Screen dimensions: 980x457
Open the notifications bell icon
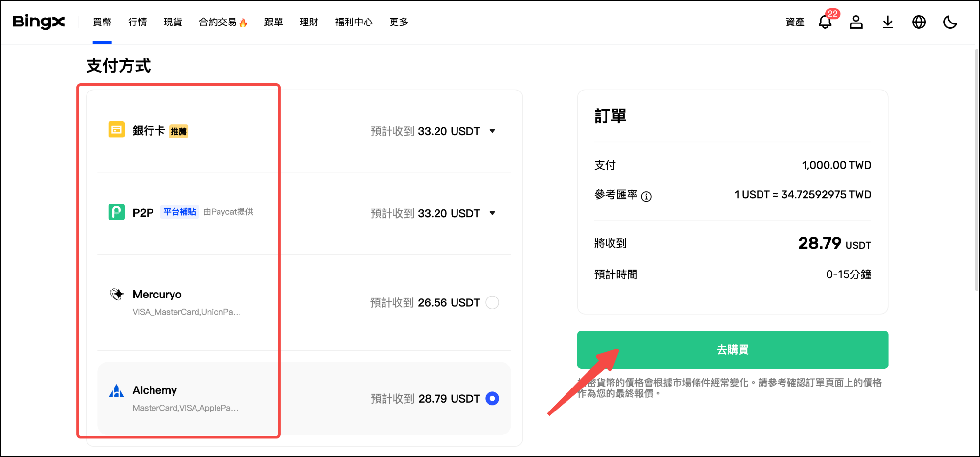tap(825, 22)
